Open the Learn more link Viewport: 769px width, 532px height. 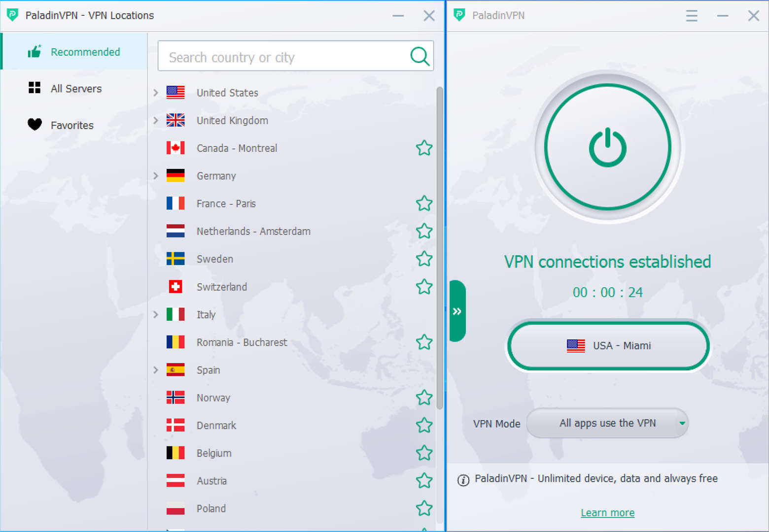click(607, 513)
